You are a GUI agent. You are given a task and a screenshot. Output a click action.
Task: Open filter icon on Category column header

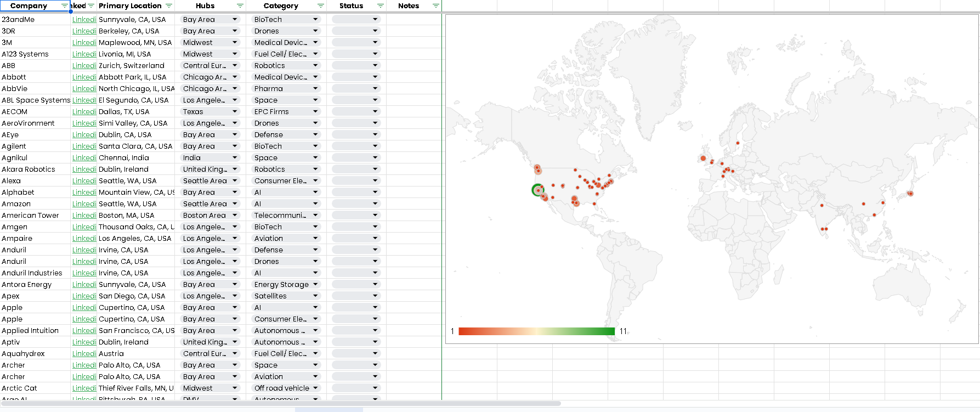[x=321, y=5]
